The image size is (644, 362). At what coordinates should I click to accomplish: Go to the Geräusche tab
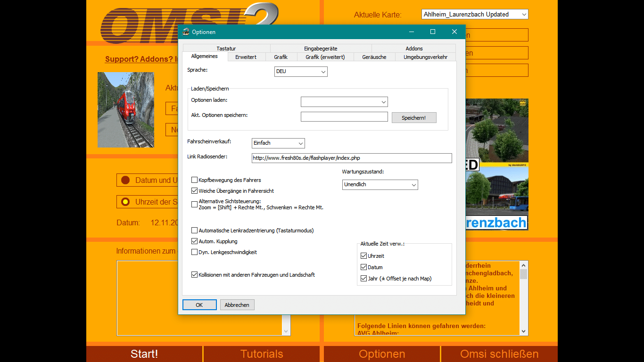[374, 57]
